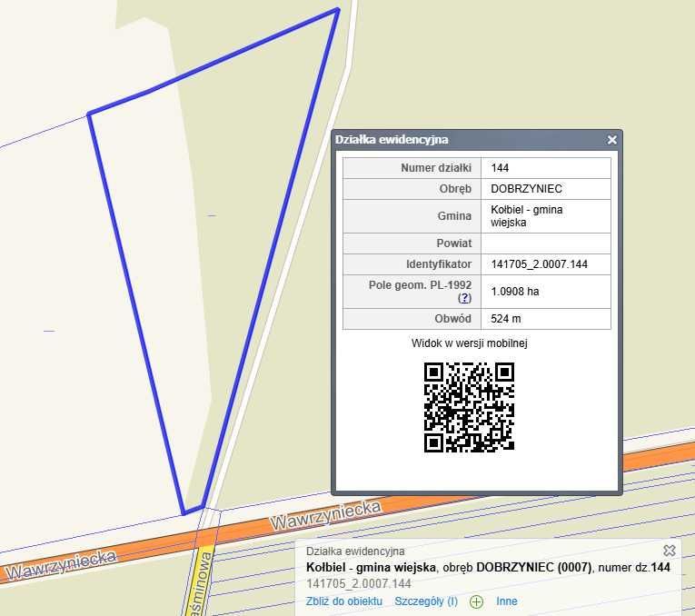This screenshot has width=695, height=616.
Task: Open 'Szczegóły (I)' link
Action: pos(426,601)
